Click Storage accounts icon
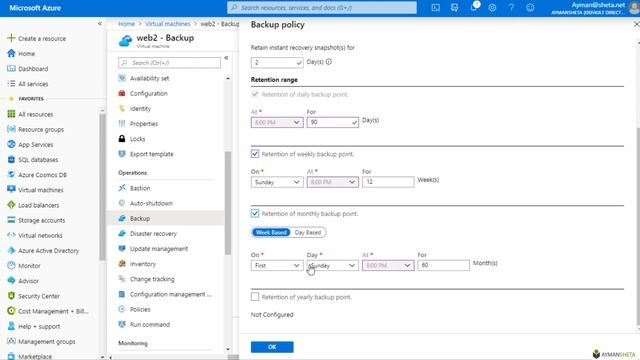Image resolution: width=640 pixels, height=360 pixels. [11, 220]
